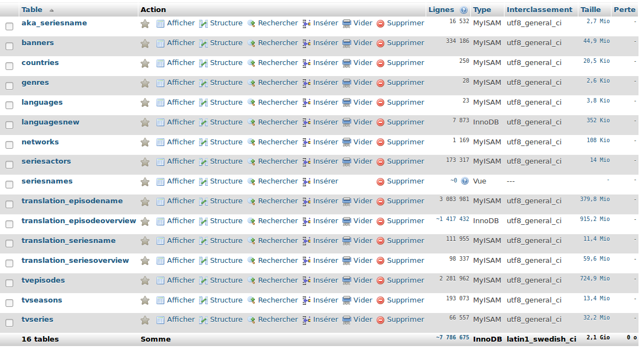Click the Structure icon for countries row
Screen dimensions: 644x351
pyautogui.click(x=203, y=63)
